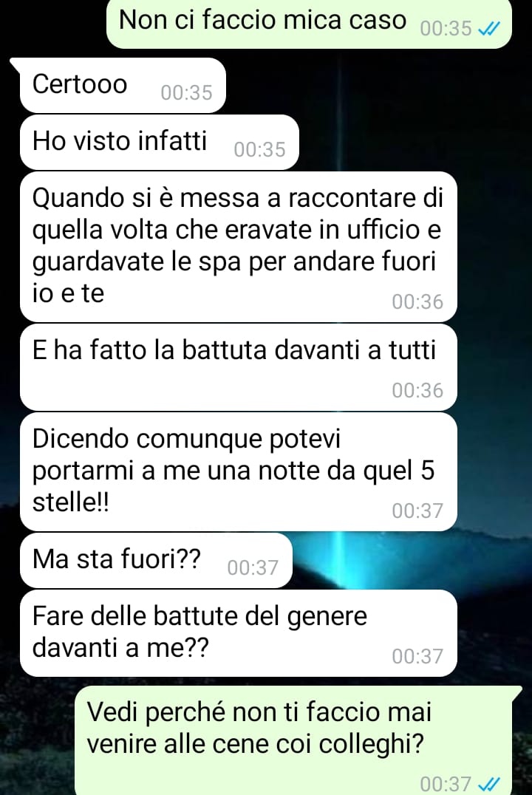Tap read-receipt checkmarks on the 00:35 message
This screenshot has width=532, height=795.
point(489,29)
